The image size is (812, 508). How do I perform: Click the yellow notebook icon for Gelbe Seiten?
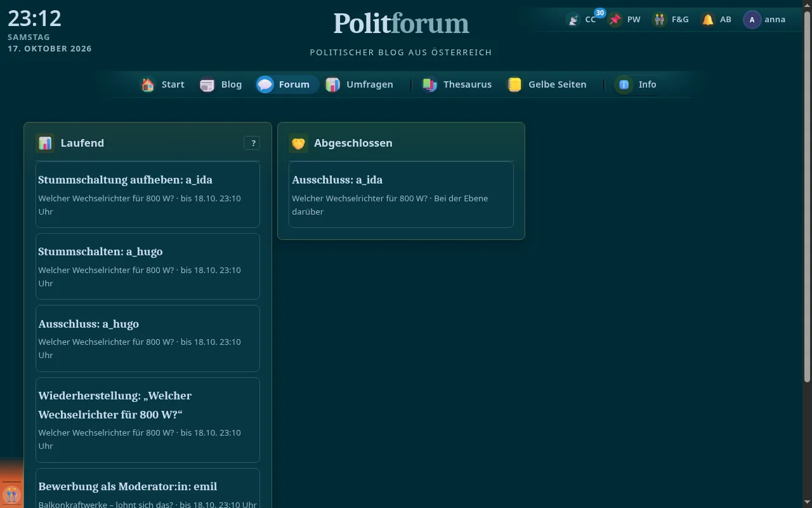pos(514,84)
